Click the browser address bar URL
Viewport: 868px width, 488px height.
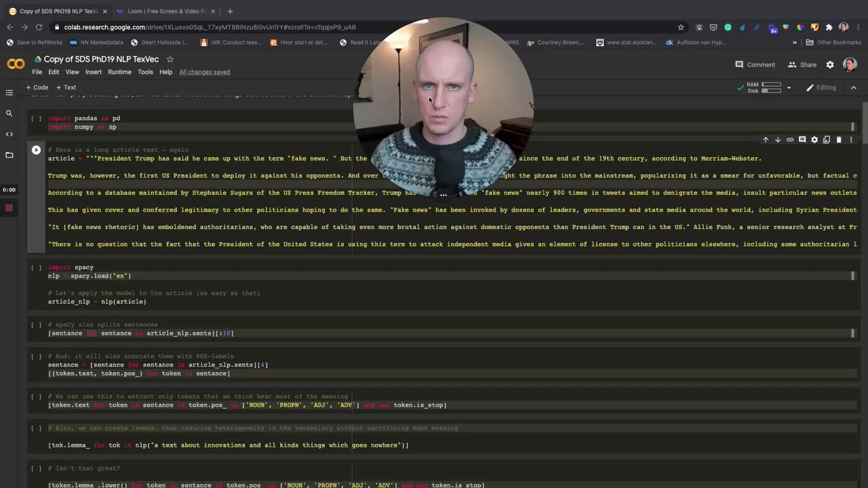coord(210,27)
